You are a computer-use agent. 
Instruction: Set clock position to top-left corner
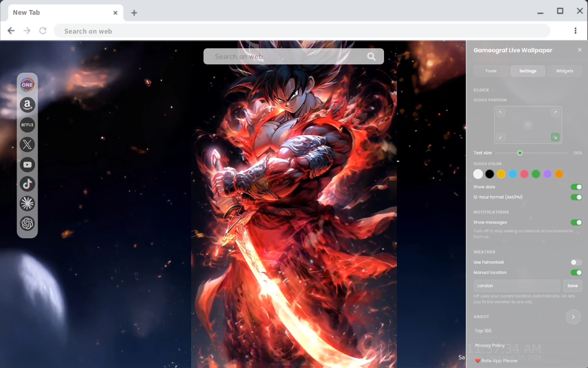click(x=501, y=113)
